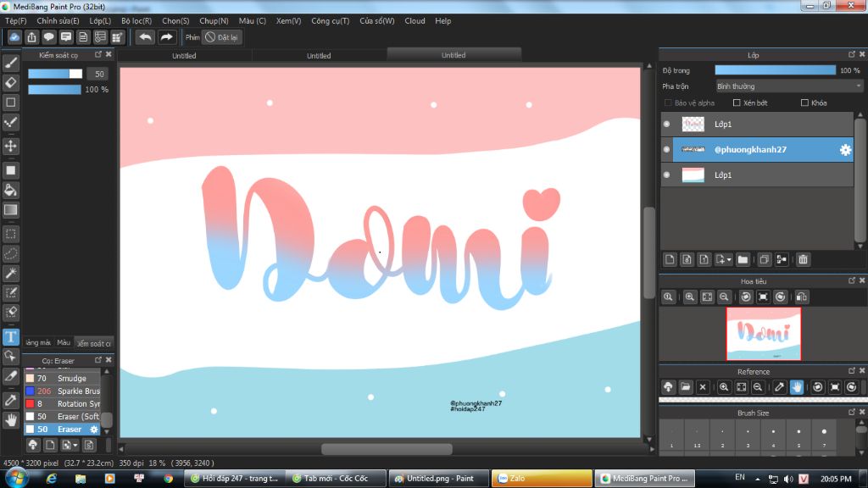This screenshot has height=488, width=868.
Task: Click the Redo arrow
Action: pos(166,37)
